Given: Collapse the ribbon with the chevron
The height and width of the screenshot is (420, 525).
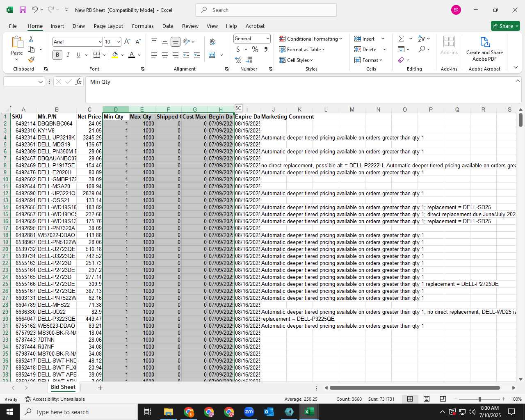Looking at the screenshot, I should pos(516,67).
